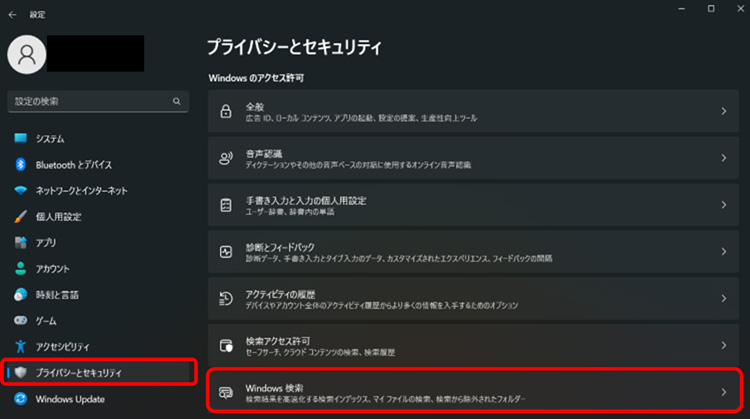Screen dimensions: 750x419
Task: Select プライバシーとセキュリティ label in sidebar
Action: coord(79,373)
